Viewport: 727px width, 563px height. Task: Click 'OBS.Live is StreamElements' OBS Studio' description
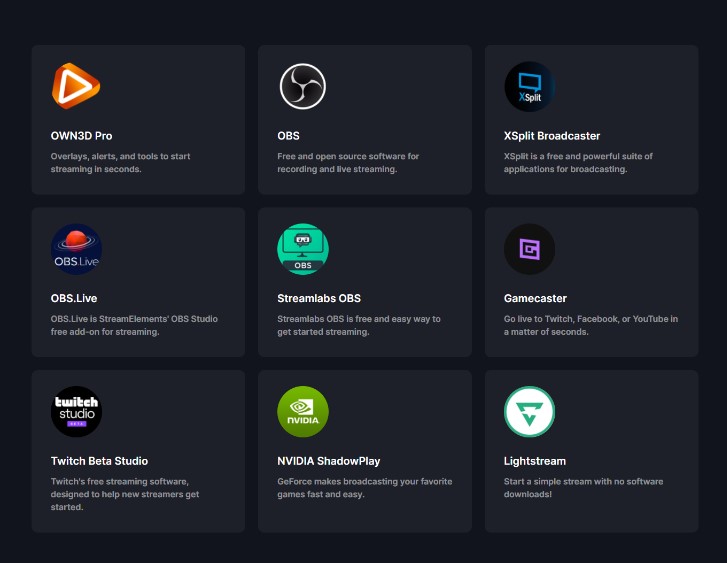(134, 326)
